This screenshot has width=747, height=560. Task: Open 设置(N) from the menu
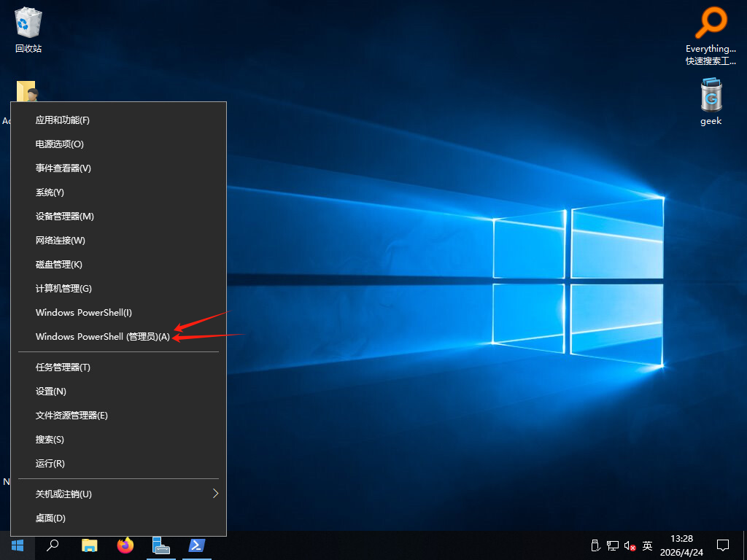click(118, 392)
